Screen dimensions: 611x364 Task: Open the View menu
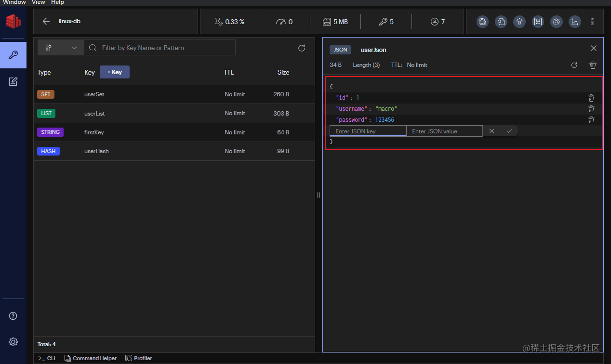39,2
